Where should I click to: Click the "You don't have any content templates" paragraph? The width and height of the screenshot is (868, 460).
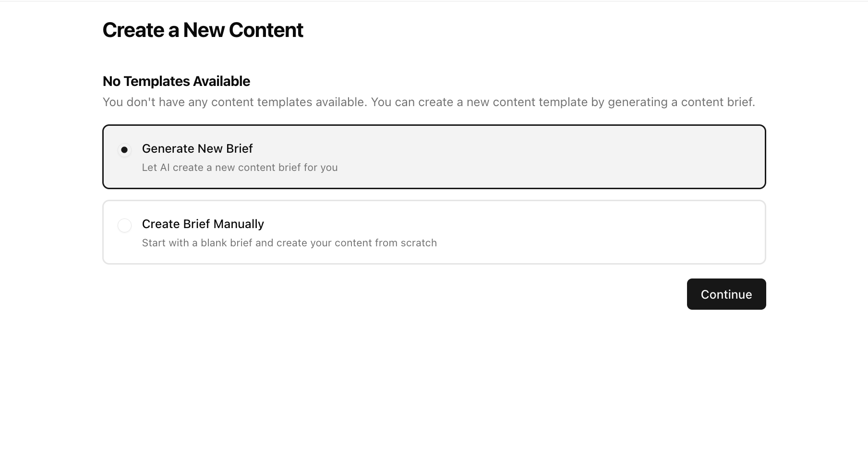(x=428, y=102)
